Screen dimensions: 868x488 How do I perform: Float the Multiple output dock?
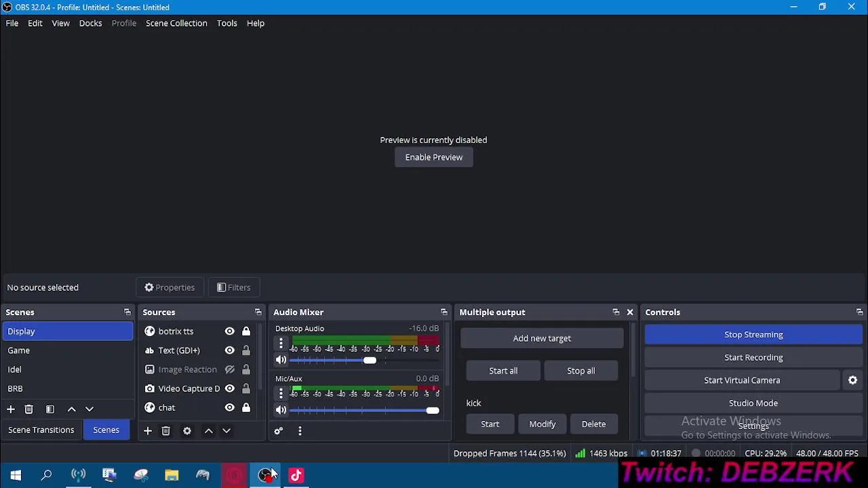click(616, 312)
